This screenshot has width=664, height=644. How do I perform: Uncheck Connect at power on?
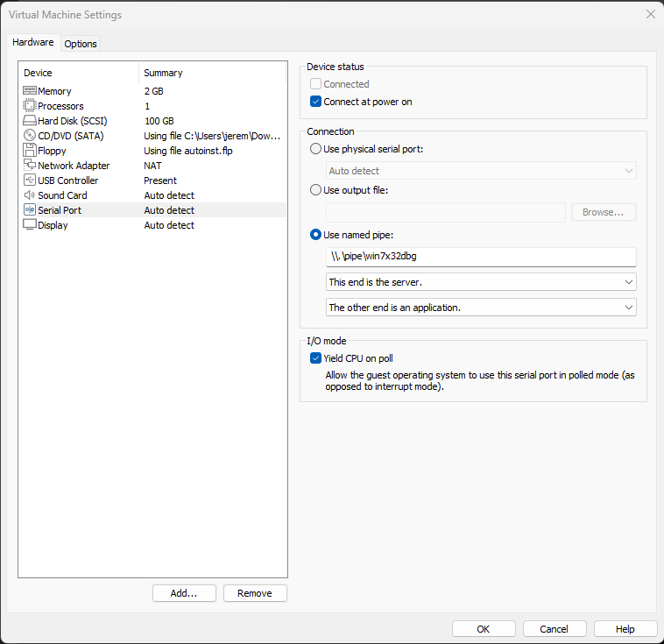click(315, 102)
